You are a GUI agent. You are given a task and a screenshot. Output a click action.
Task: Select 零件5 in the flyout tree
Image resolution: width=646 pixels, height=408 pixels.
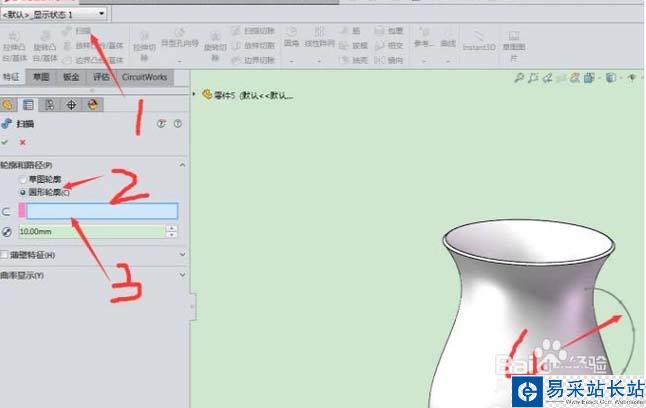pos(248,96)
